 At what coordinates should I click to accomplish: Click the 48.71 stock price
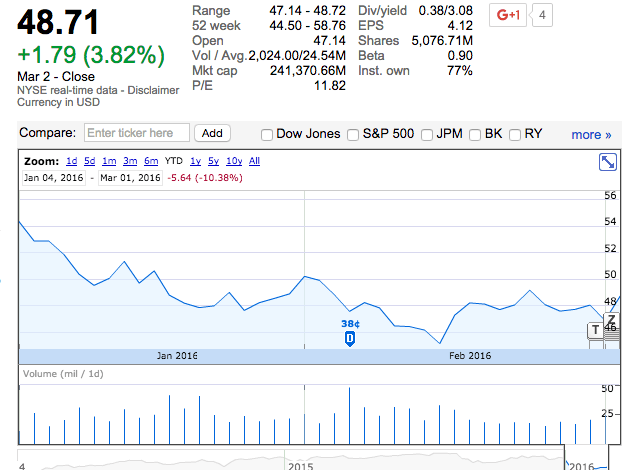[x=58, y=22]
